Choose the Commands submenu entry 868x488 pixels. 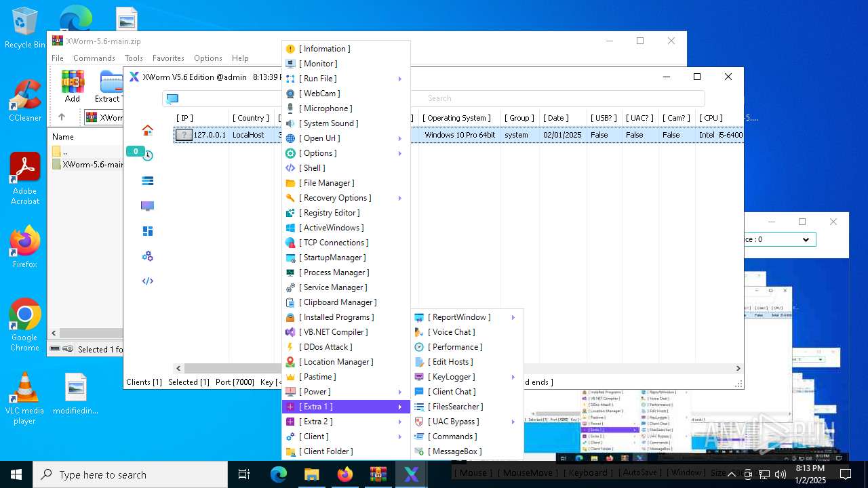(467, 436)
